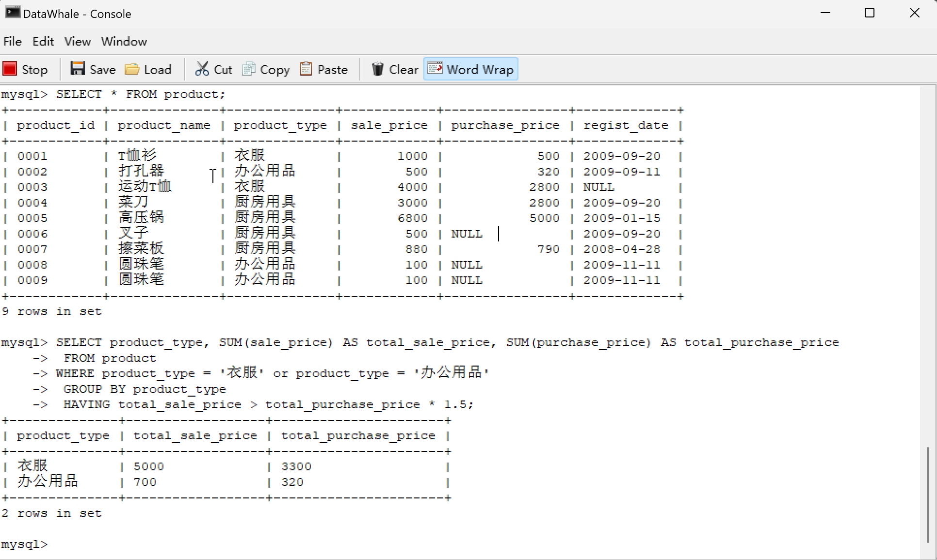
Task: Click the Clear text label
Action: coord(404,70)
